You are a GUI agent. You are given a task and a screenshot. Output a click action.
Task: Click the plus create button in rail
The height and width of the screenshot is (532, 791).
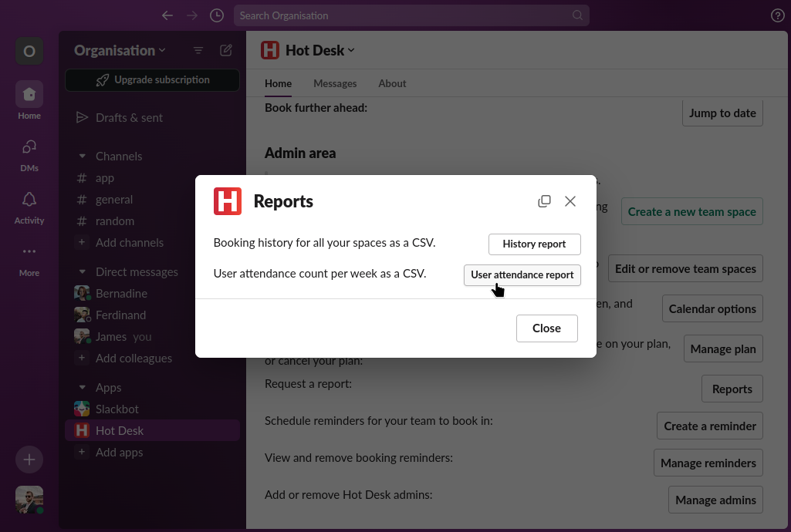tap(29, 460)
